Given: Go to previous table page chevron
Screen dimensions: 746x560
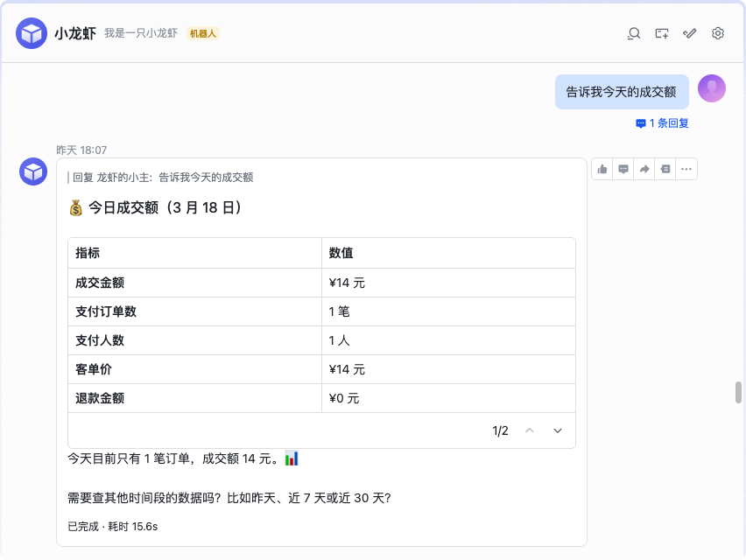Looking at the screenshot, I should coord(530,430).
